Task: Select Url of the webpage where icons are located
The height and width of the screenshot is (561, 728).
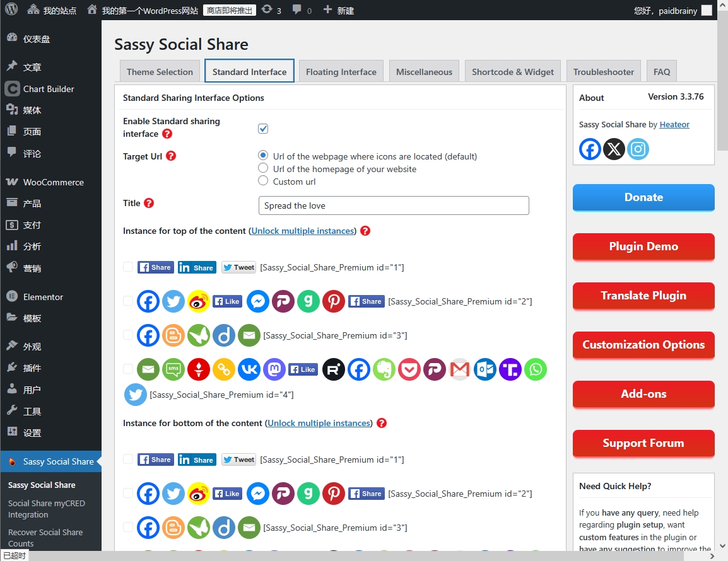Action: 263,155
